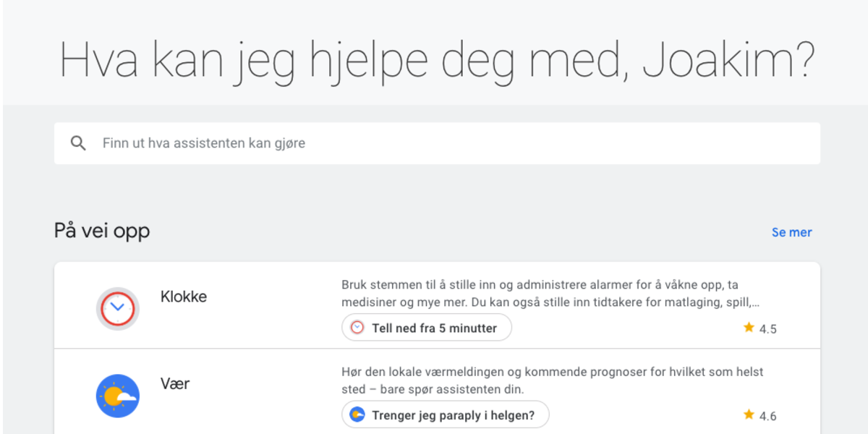The width and height of the screenshot is (868, 434).
Task: Open the Klokke action title
Action: pos(184,297)
